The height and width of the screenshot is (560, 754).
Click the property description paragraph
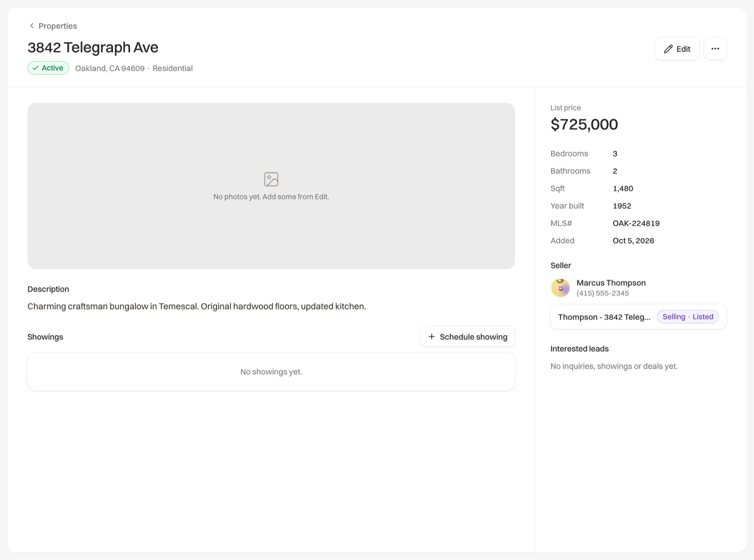tap(197, 306)
